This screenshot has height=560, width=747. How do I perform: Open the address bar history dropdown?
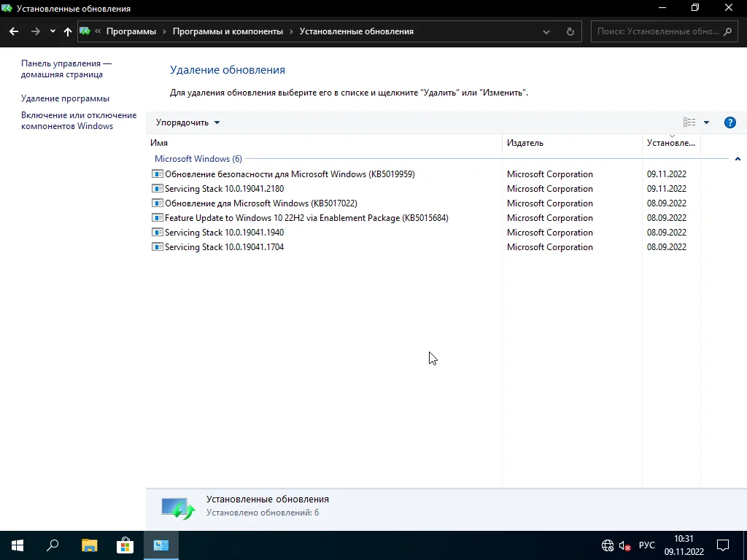[x=546, y=31]
